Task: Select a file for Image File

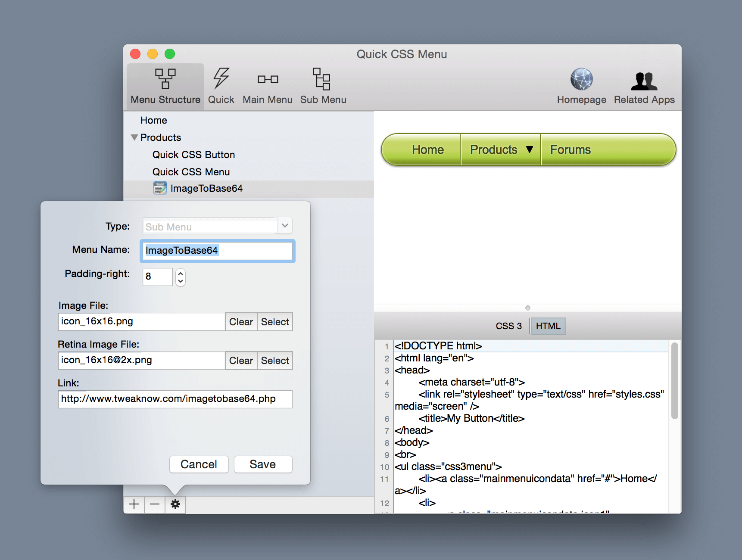Action: 275,322
